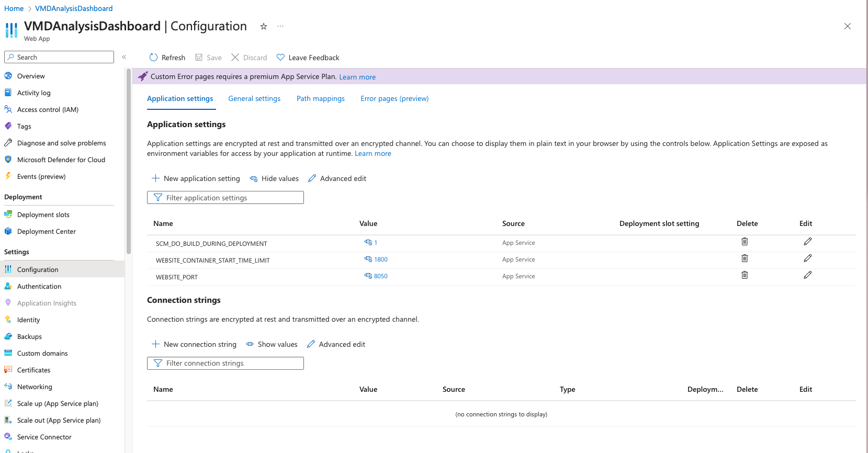Discard the configuration changes

point(249,58)
